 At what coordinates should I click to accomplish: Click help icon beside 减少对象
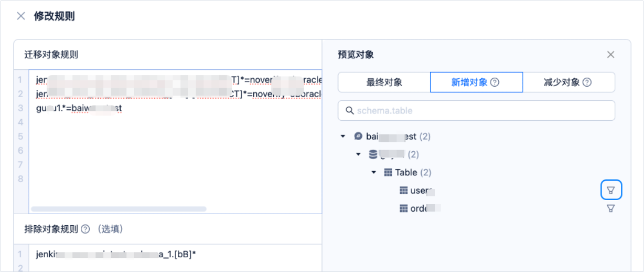tap(587, 82)
